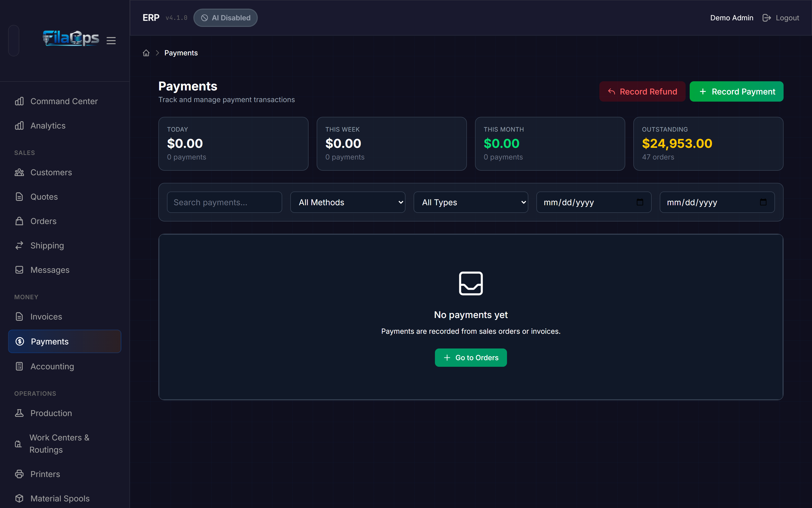Click the Payments breadcrumb link
This screenshot has height=508, width=812.
pyautogui.click(x=181, y=53)
